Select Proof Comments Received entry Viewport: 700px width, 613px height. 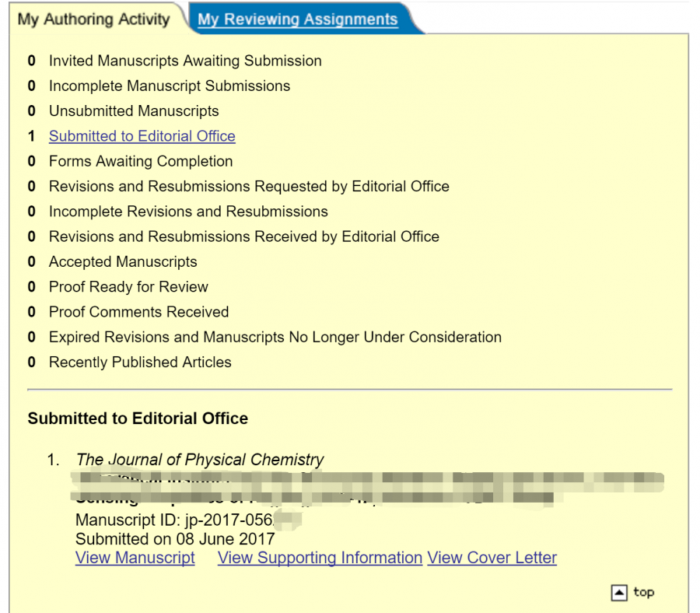[x=138, y=312]
